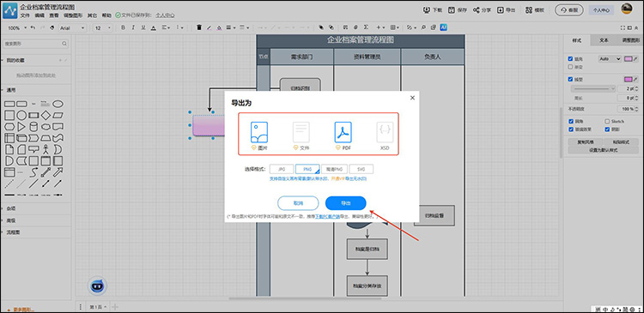The height and width of the screenshot is (313, 644).
Task: Click the undo arrow icon
Action: (x=33, y=28)
